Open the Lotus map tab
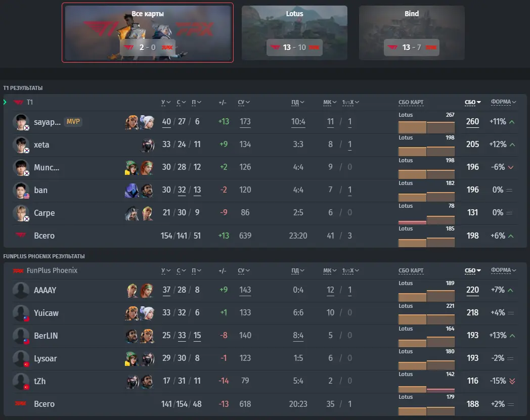The width and height of the screenshot is (530, 420). point(294,32)
